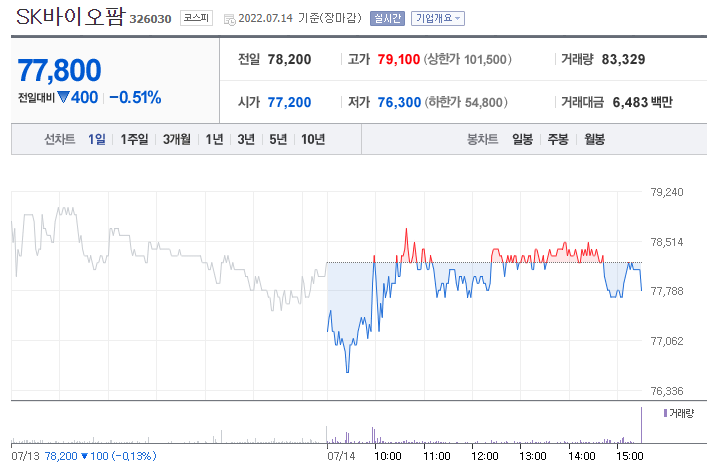
Task: Click the 전일 value 78,200
Action: coord(289,60)
